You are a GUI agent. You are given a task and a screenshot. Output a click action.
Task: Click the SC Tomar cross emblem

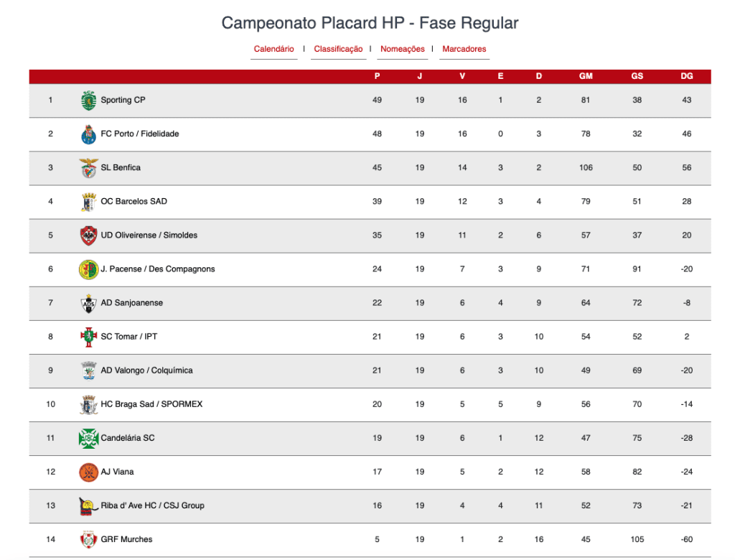pyautogui.click(x=88, y=337)
